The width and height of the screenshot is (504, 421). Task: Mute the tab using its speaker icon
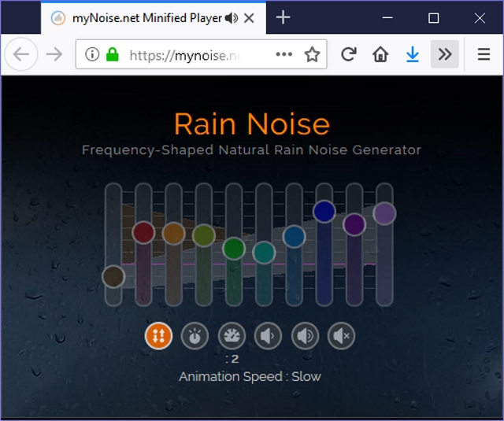click(x=232, y=18)
